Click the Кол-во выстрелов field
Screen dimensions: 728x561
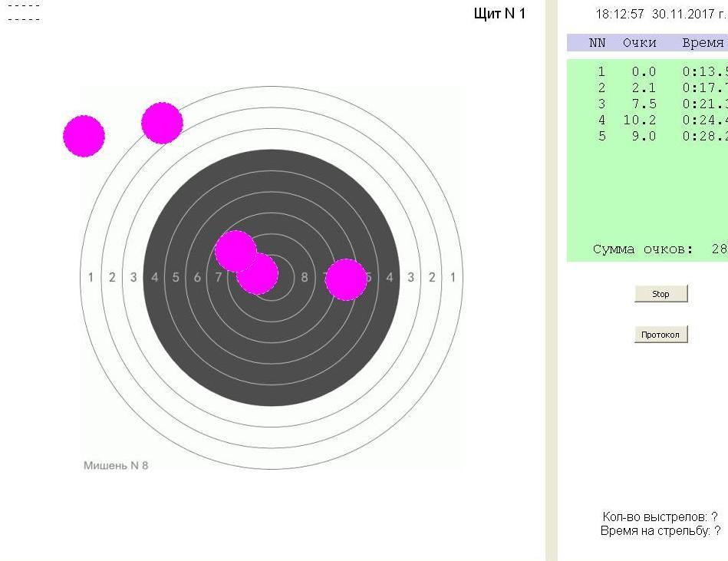[660, 517]
